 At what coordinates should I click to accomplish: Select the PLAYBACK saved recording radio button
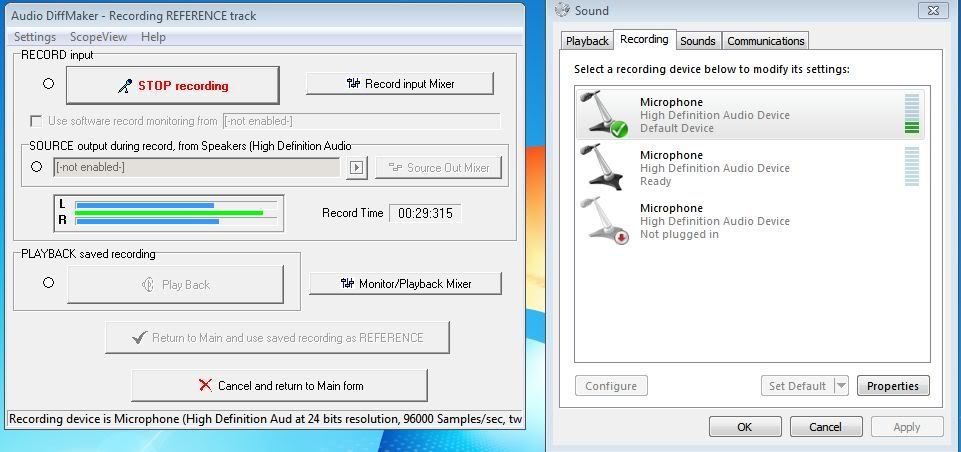[x=48, y=283]
